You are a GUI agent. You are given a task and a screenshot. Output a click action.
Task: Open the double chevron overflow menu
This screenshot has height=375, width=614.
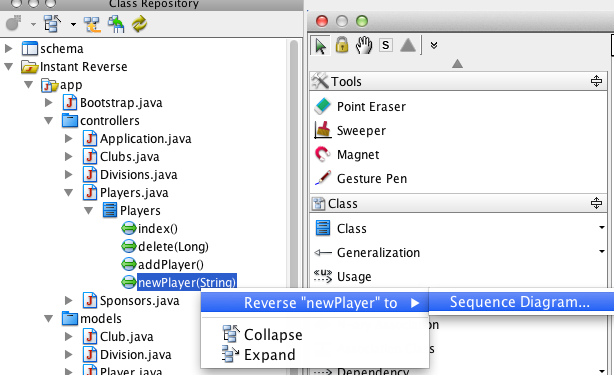click(x=434, y=45)
